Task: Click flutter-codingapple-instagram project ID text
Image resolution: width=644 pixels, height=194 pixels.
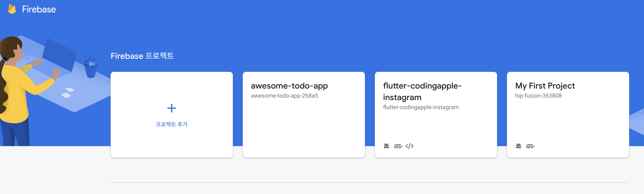Action: [x=421, y=107]
